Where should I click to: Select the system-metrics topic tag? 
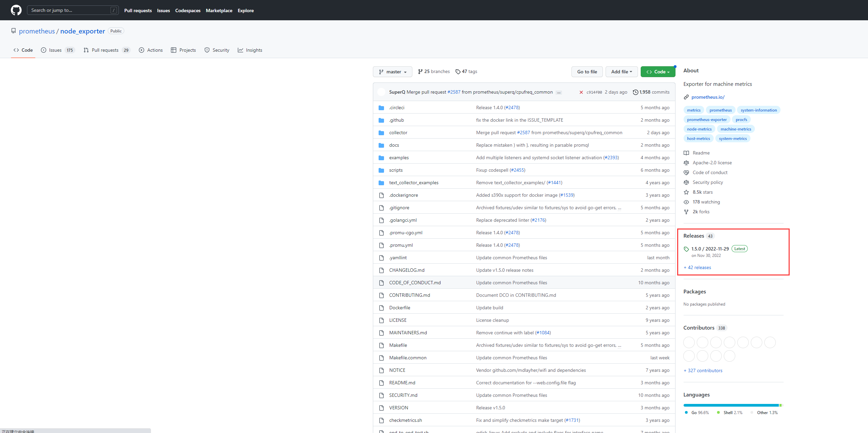[733, 139]
